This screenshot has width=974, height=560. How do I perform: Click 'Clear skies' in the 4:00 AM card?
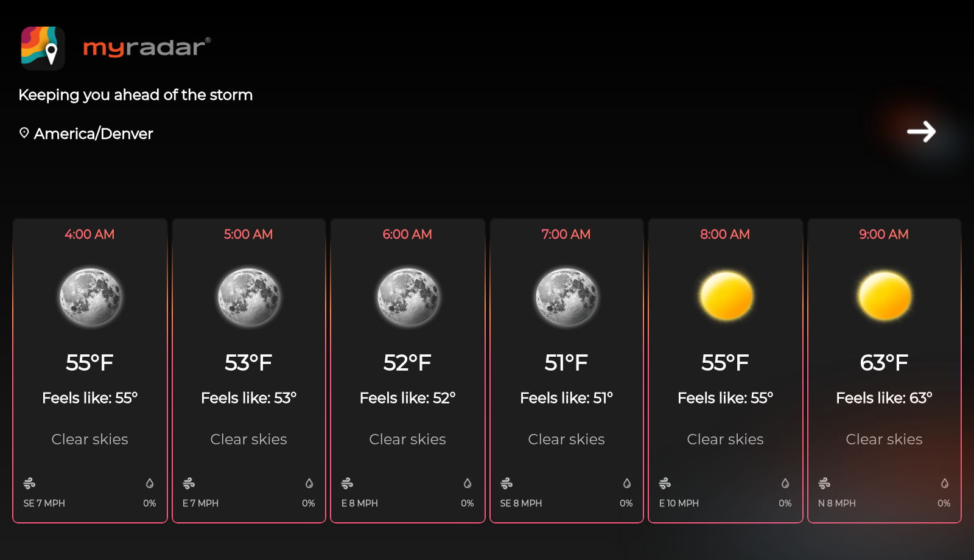[90, 439]
